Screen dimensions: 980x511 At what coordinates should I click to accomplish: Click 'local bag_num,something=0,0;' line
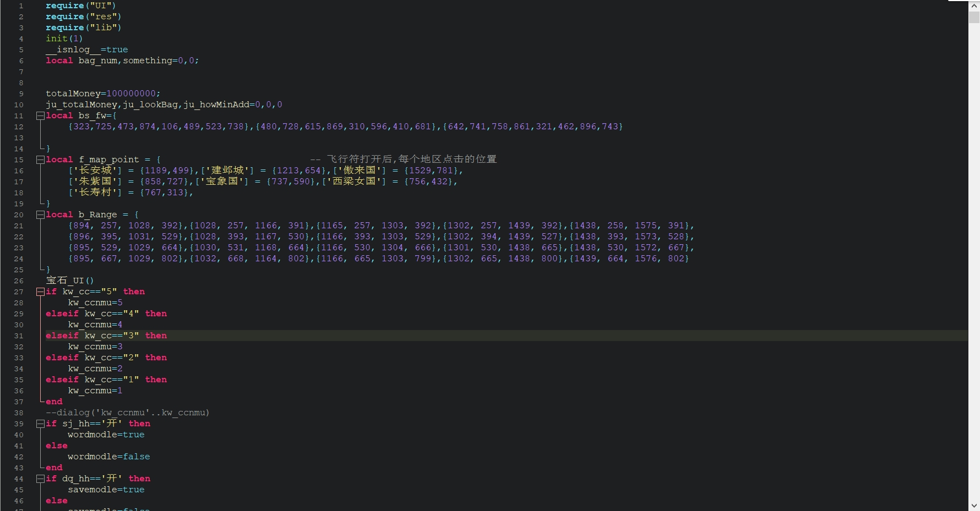(x=122, y=61)
